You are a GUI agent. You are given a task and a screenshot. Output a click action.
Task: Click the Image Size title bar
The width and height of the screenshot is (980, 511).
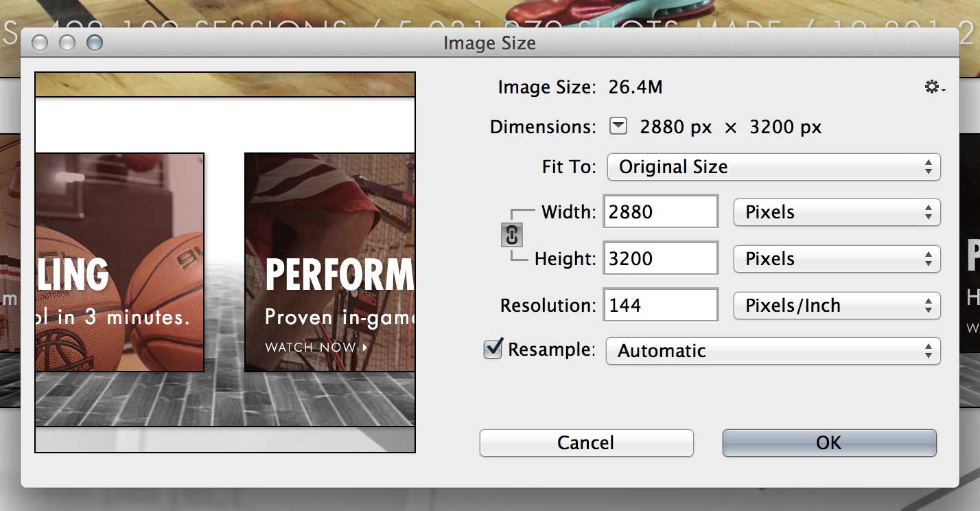[x=489, y=43]
